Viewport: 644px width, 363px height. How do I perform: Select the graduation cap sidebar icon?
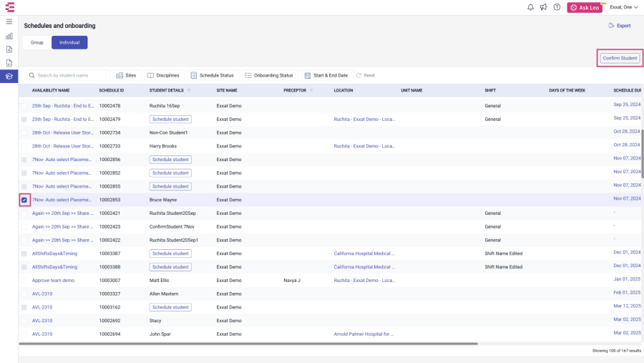(x=9, y=76)
